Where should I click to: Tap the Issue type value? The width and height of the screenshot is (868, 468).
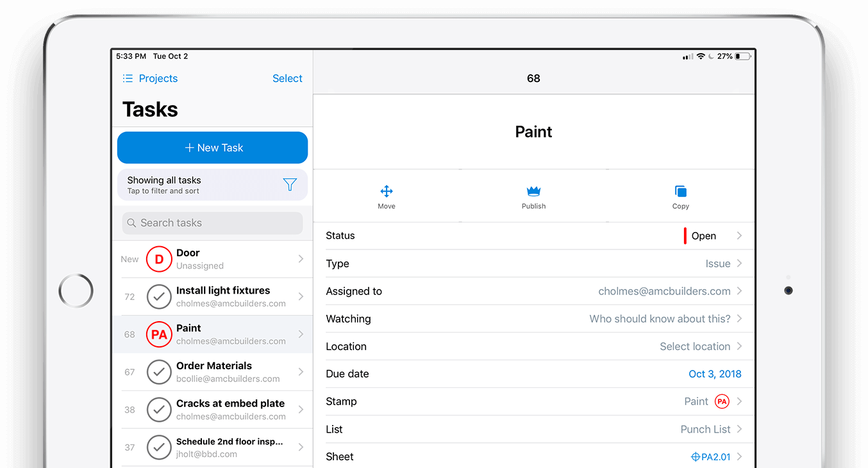[718, 263]
